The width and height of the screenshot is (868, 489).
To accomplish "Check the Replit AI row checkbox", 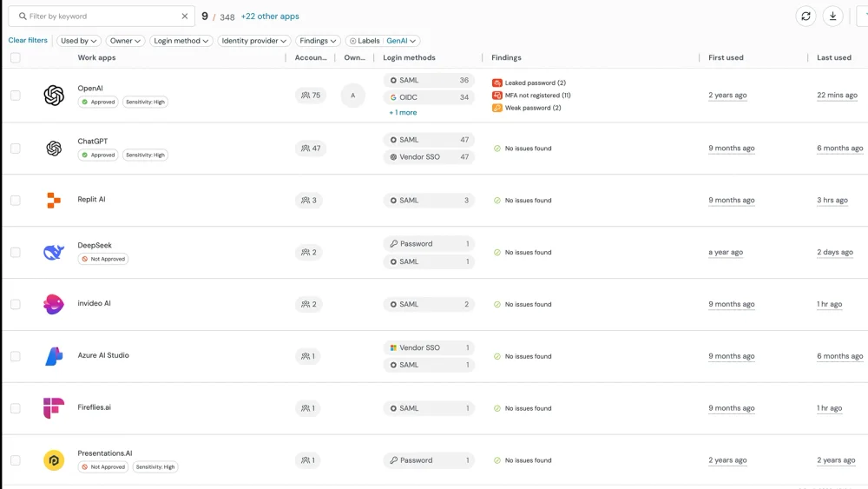I will (x=16, y=200).
